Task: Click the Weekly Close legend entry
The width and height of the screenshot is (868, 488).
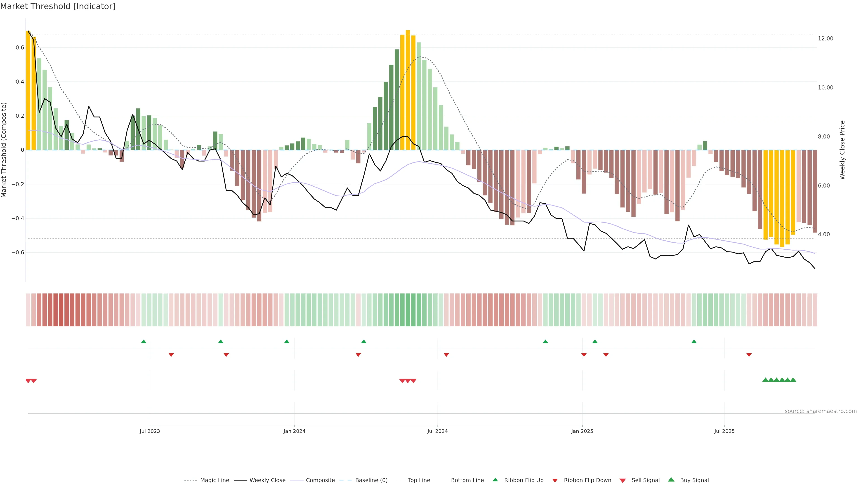Action: [267, 480]
